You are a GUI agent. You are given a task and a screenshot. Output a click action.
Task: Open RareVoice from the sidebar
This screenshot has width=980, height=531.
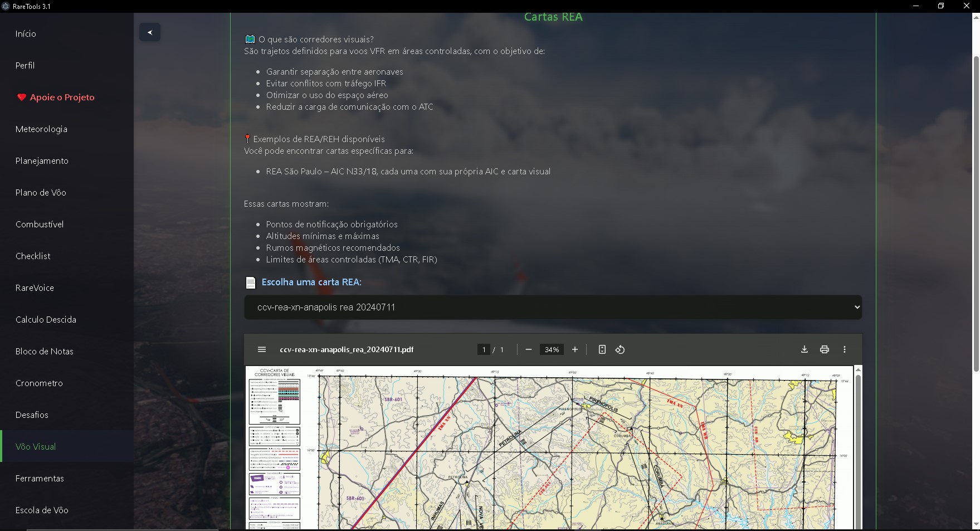click(x=35, y=288)
